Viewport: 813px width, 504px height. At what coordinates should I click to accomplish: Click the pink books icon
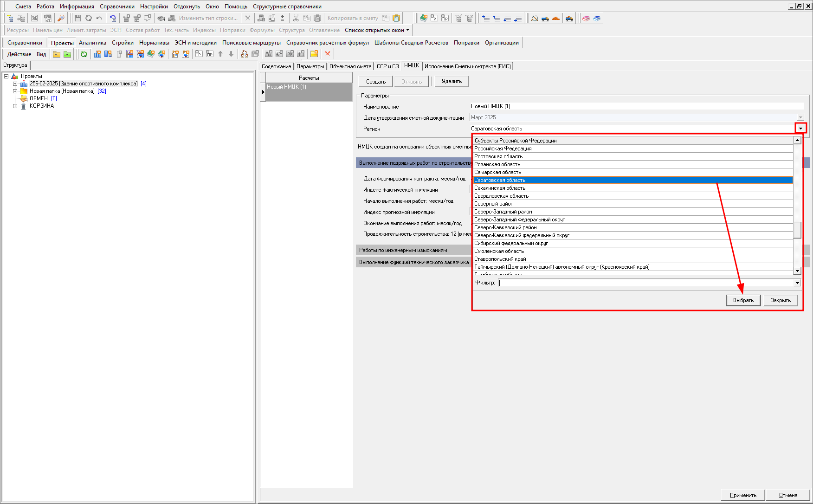pos(586,18)
